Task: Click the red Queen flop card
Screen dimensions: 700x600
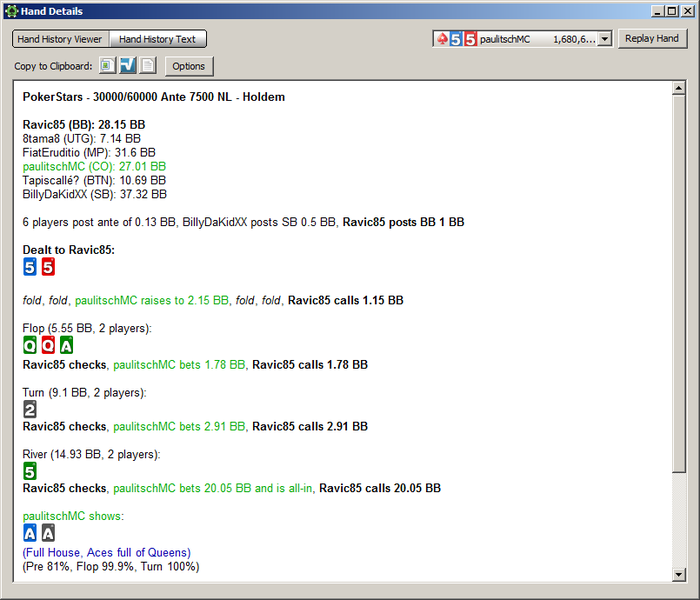Action: 48,345
